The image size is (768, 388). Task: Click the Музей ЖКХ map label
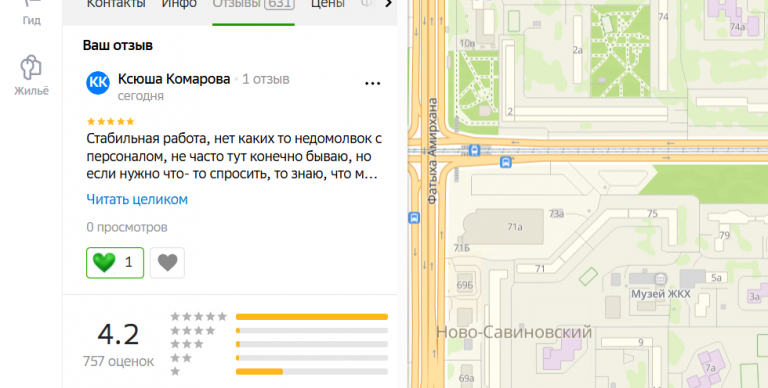coord(660,294)
